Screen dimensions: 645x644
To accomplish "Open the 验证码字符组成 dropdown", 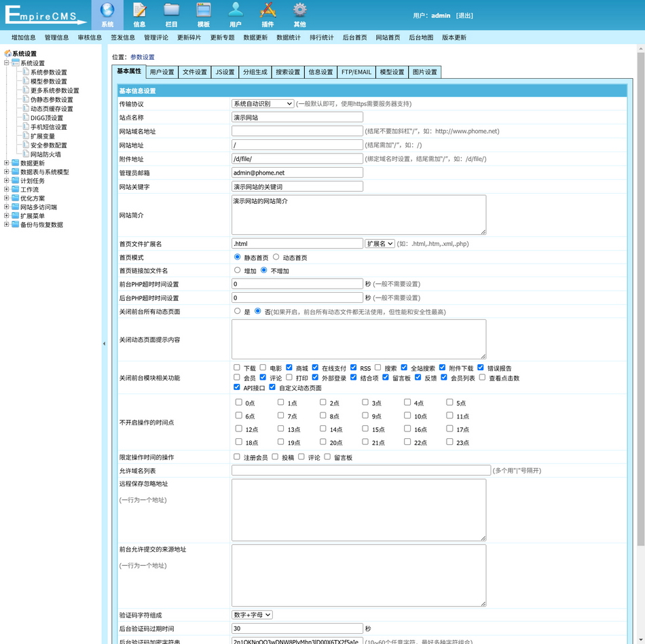I will [252, 615].
